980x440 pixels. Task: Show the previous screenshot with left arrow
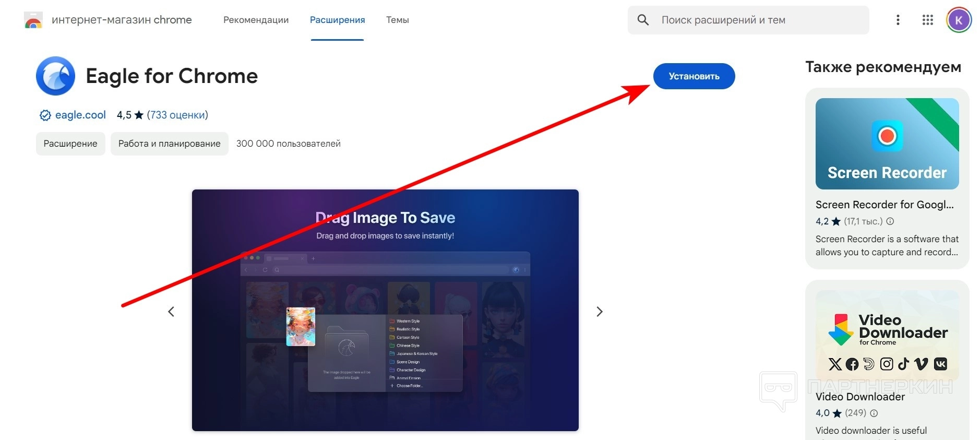171,312
